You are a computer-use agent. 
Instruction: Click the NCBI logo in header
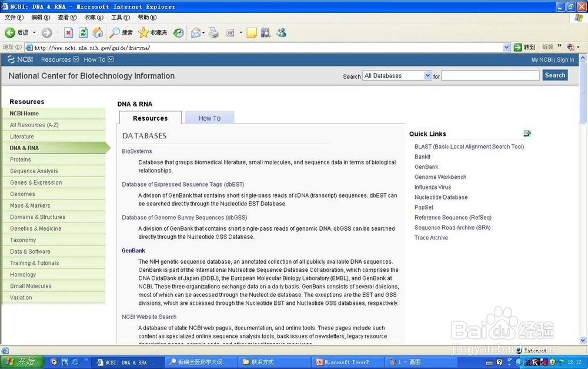click(x=21, y=59)
